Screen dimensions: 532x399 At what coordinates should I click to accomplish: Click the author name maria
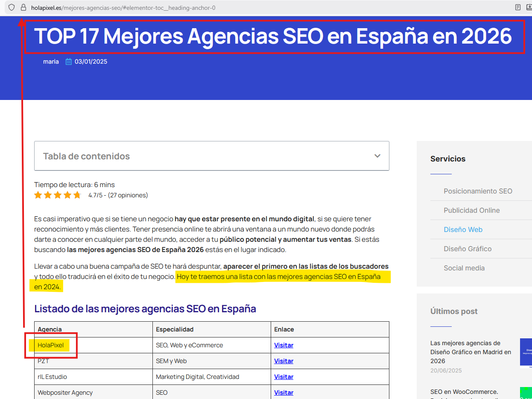click(x=51, y=62)
